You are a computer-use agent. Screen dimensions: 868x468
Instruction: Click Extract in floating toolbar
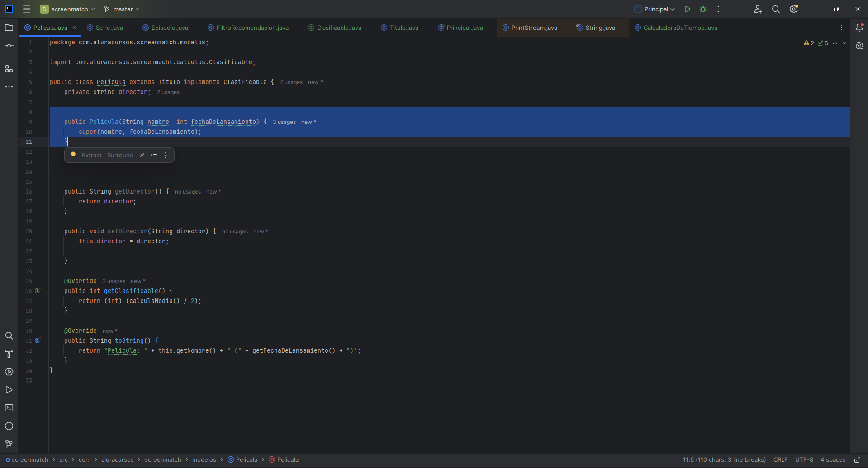[x=92, y=155]
